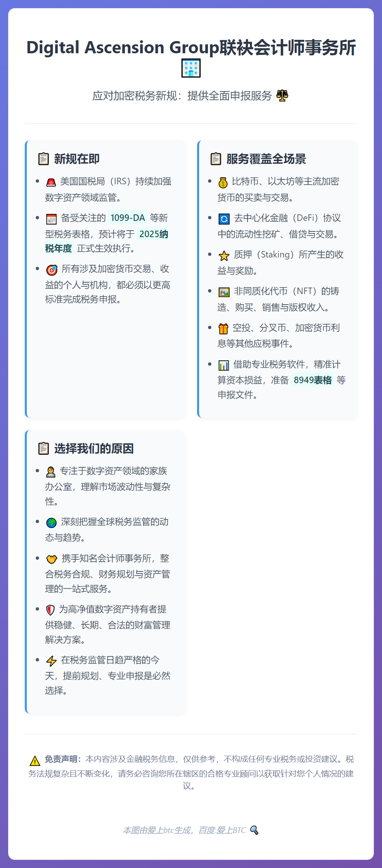This screenshot has width=382, height=868.
Task: Click the text 去中心化金融（DeFi）协议
Action: (287, 218)
